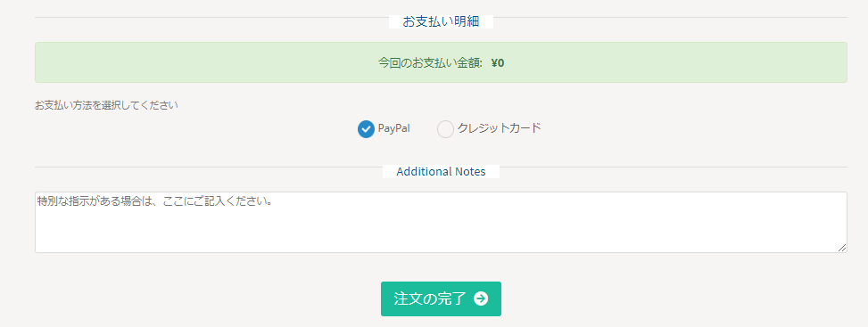Click the green payment amount banner

click(x=441, y=62)
